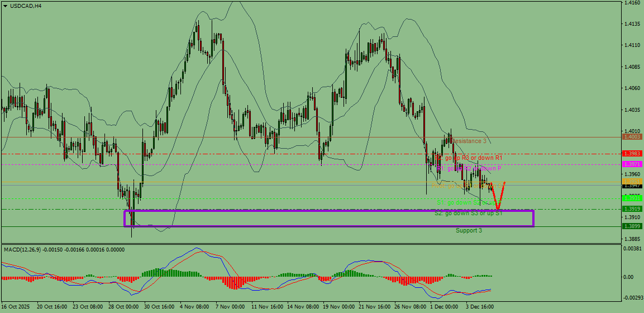
Task: Click the 1.4135 price scale value
Action: coord(631,24)
